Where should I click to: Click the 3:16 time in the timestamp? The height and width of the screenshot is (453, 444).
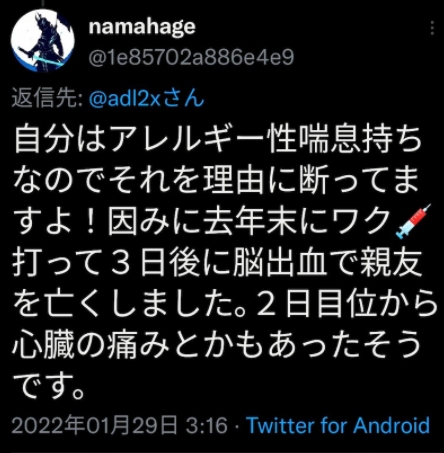(x=207, y=426)
